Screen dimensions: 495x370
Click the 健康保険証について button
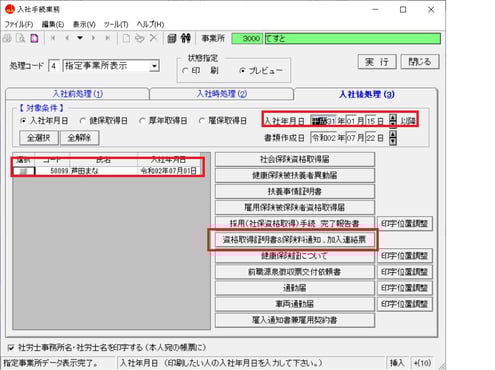pyautogui.click(x=295, y=256)
